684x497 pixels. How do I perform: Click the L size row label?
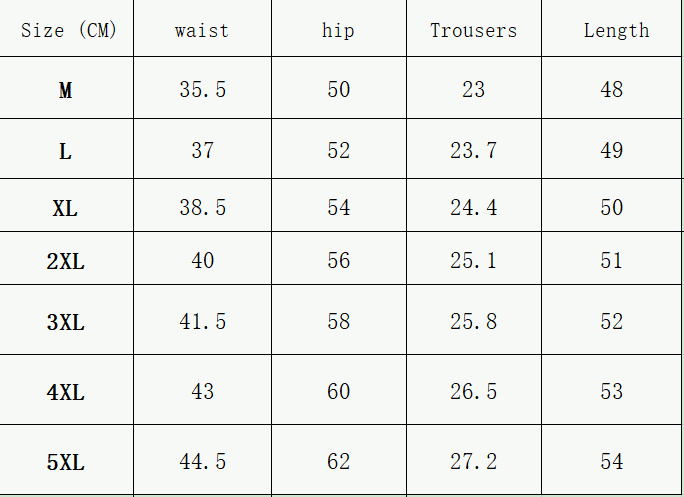[66, 151]
